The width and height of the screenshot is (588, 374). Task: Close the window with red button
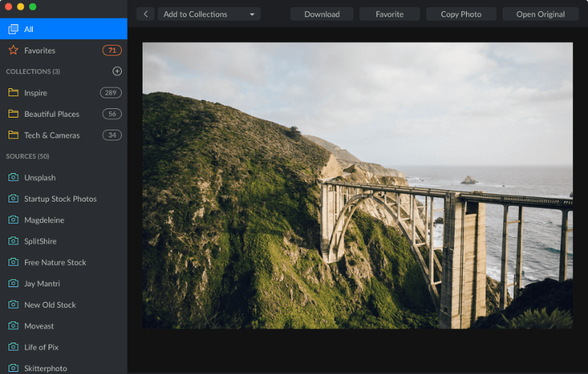(x=9, y=6)
